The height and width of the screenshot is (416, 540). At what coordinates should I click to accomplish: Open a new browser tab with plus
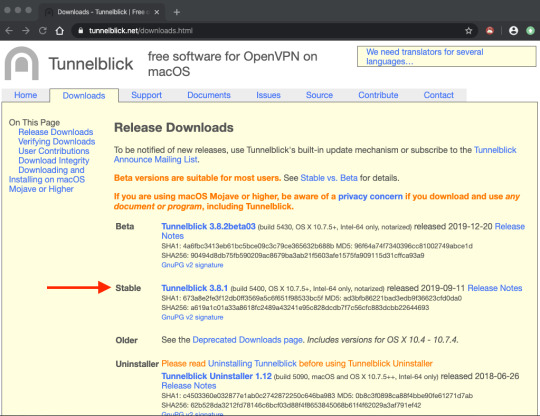[177, 12]
